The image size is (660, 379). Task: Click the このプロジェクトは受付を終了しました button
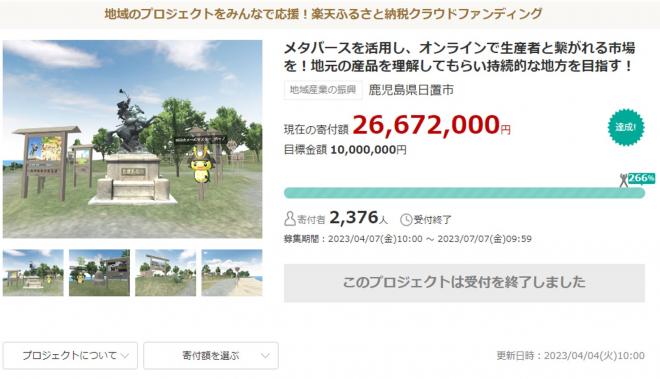click(464, 283)
